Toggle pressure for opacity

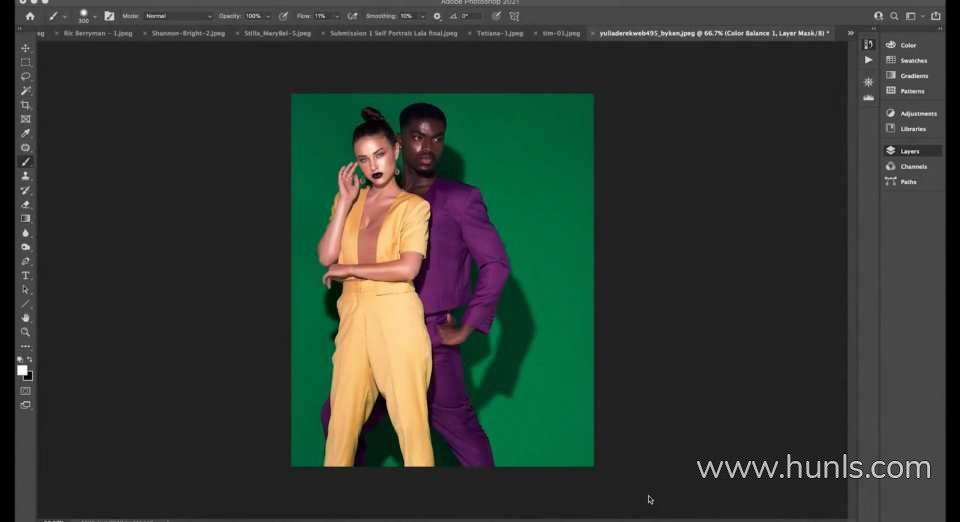pos(283,16)
